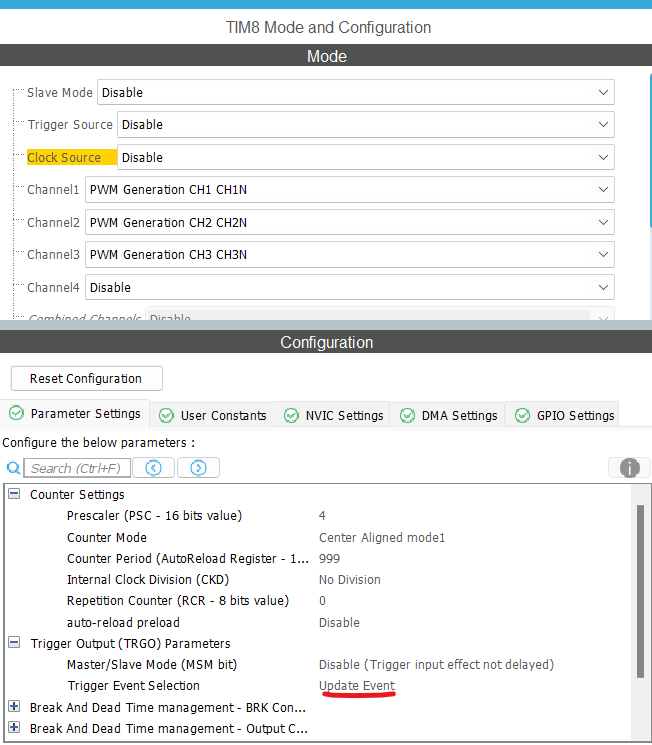Image resolution: width=652 pixels, height=745 pixels.
Task: Select auto-reload preload value Disable
Action: pos(339,623)
